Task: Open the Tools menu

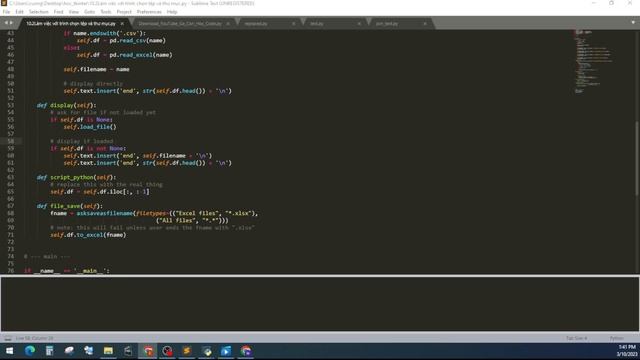Action: [106, 12]
